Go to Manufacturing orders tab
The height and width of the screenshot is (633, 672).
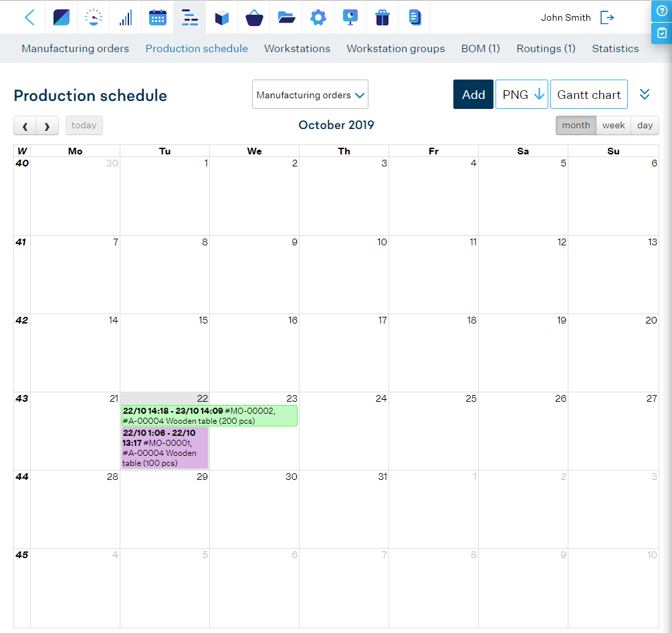click(76, 48)
